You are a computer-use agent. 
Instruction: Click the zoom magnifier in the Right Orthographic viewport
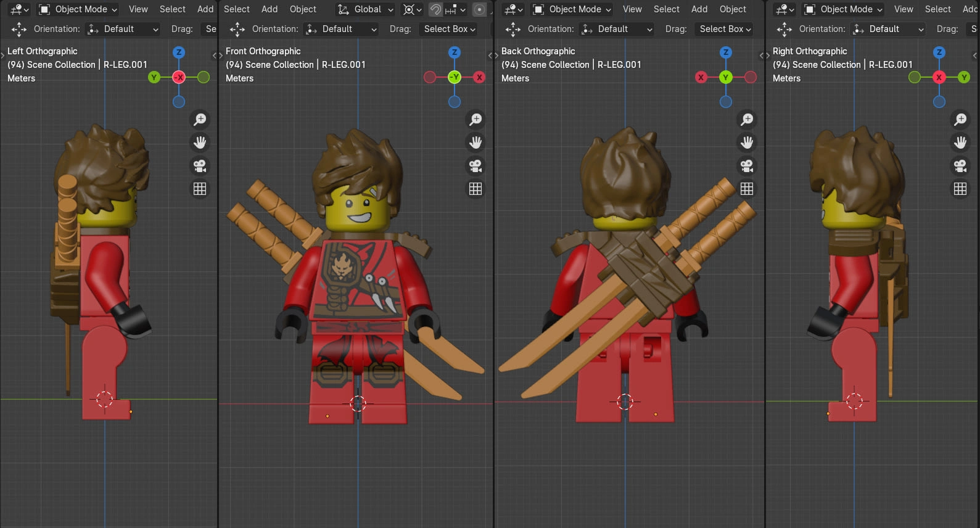pos(960,120)
